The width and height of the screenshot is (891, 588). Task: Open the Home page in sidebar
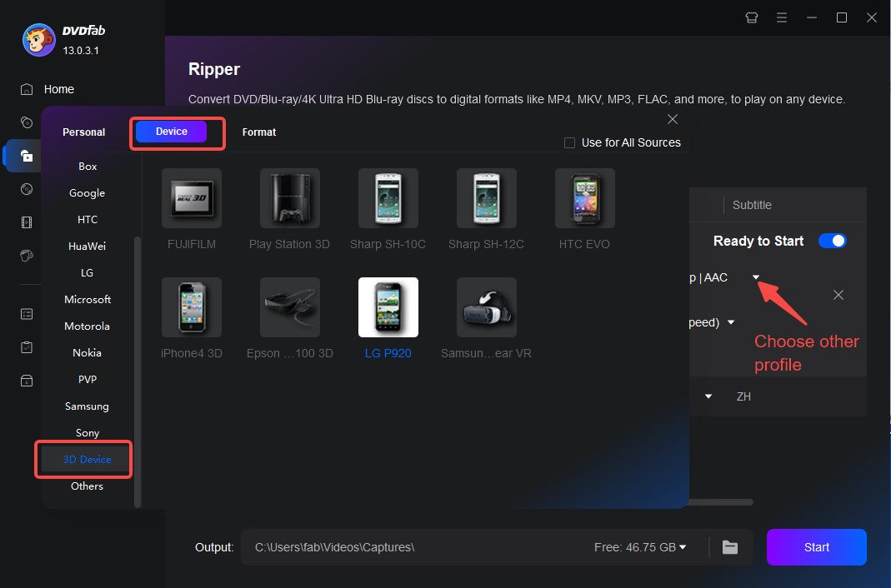coord(48,89)
